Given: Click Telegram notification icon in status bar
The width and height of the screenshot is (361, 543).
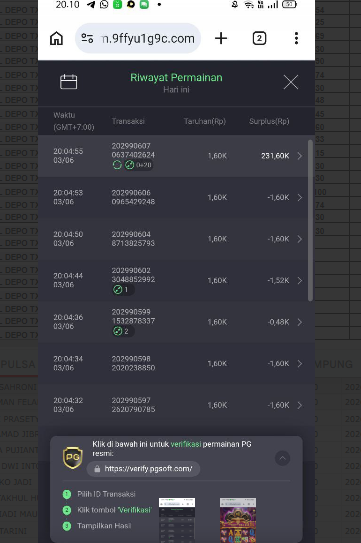Looking at the screenshot, I should click(x=91, y=5).
